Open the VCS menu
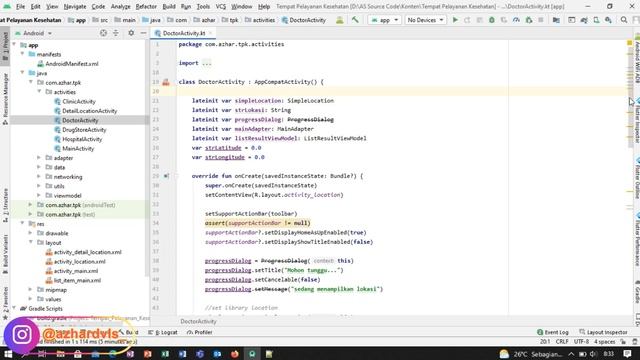The width and height of the screenshot is (640, 360). pyautogui.click(x=221, y=7)
